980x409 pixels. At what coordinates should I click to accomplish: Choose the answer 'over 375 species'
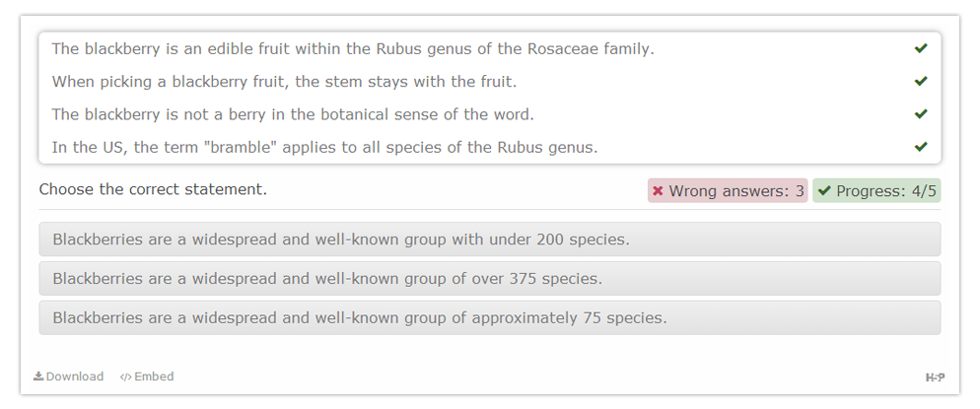(x=489, y=279)
